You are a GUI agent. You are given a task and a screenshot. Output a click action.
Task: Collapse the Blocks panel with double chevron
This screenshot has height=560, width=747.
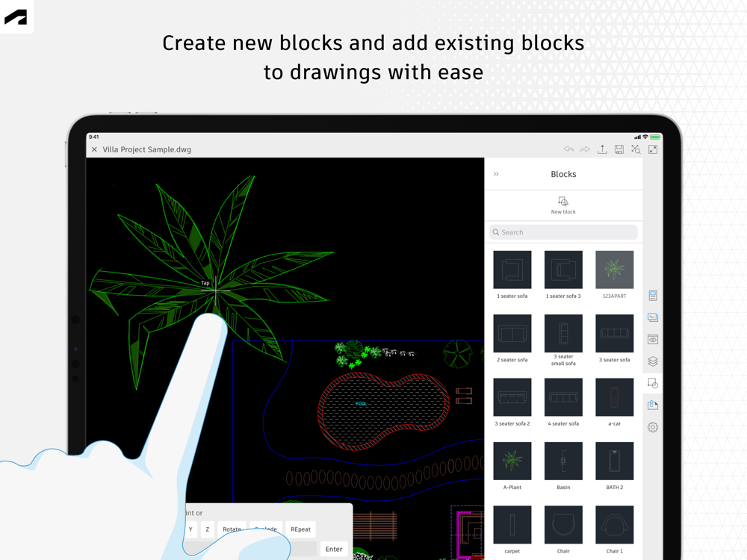coord(496,174)
